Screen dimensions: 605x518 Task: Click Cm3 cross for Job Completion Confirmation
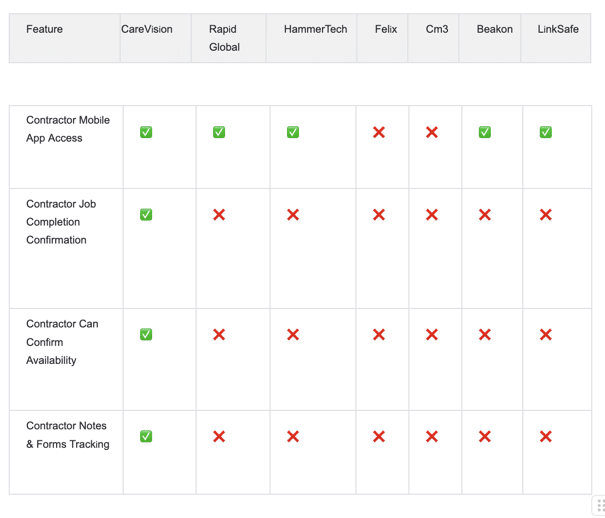[x=432, y=215]
